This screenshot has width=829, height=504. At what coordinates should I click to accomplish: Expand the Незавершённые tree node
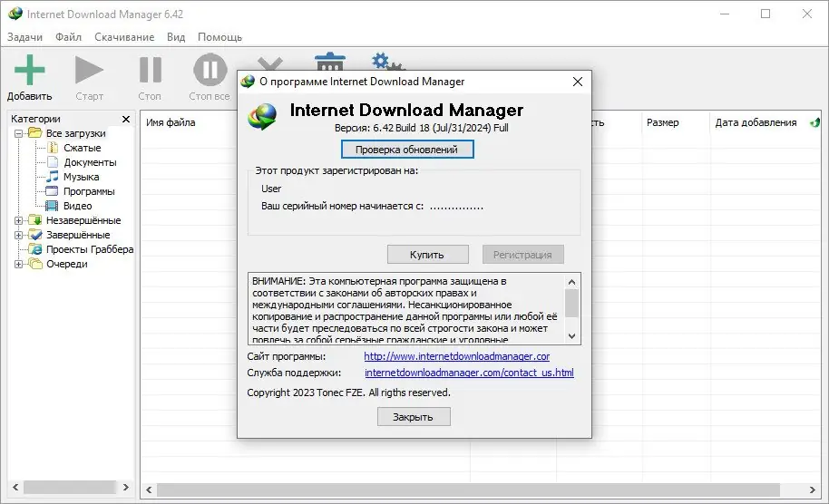pos(18,220)
